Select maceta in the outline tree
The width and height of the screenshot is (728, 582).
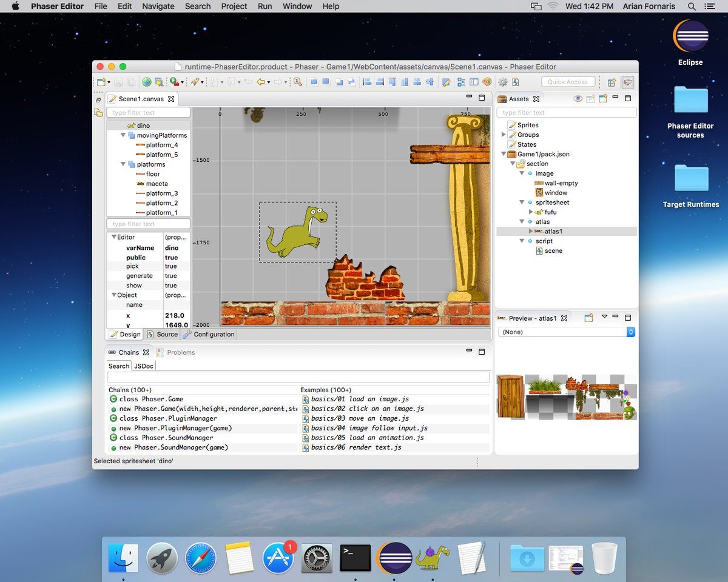(157, 184)
